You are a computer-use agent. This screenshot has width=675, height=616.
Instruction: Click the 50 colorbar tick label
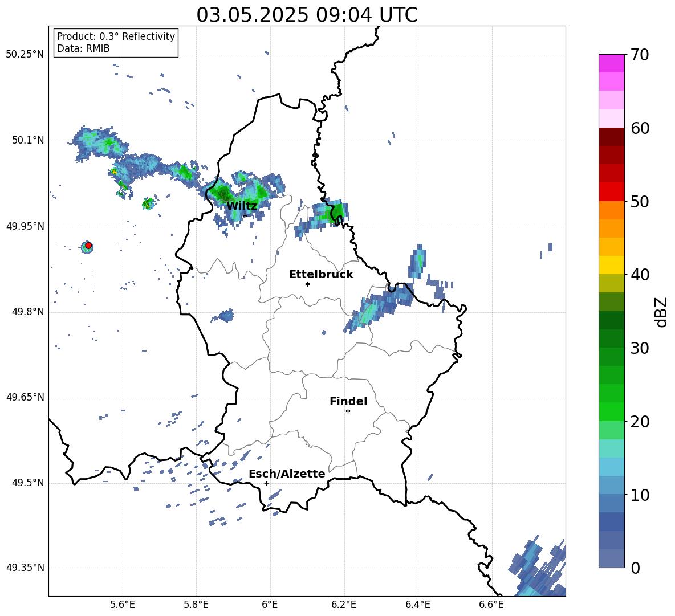640,201
